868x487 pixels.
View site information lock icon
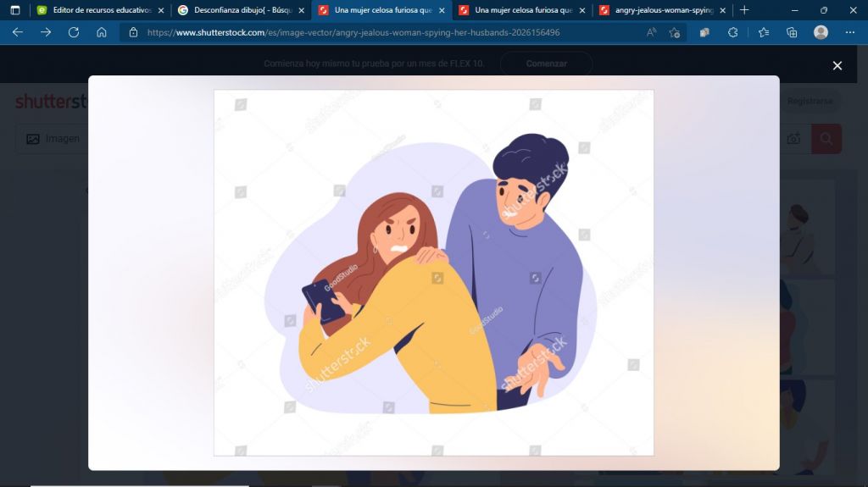[133, 33]
